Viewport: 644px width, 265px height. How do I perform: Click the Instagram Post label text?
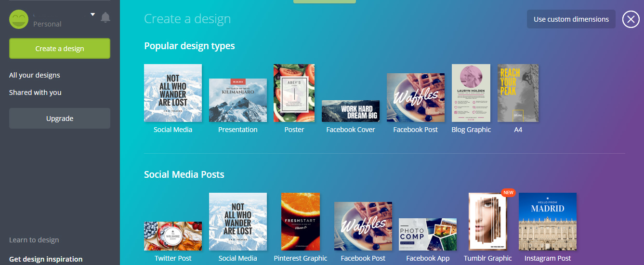click(x=548, y=258)
